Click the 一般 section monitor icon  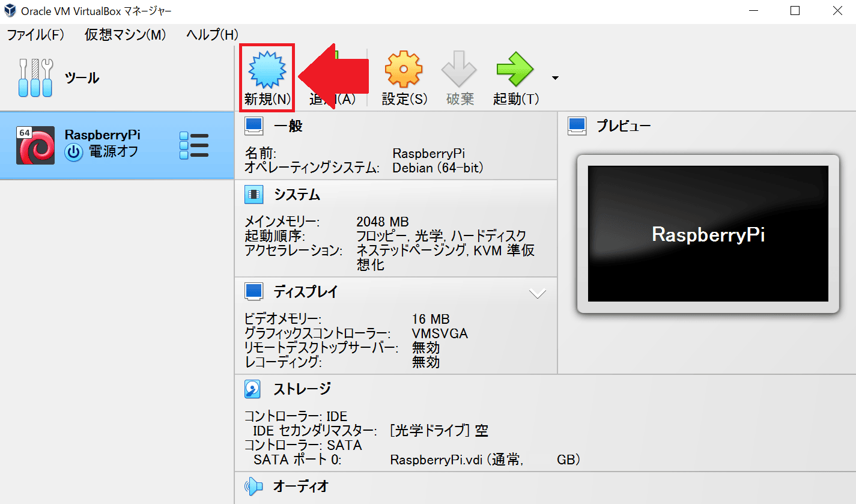(254, 126)
